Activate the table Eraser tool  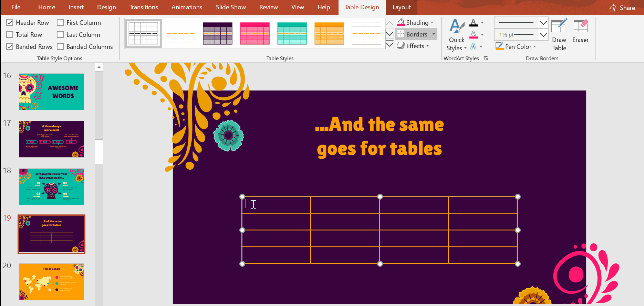pos(580,32)
